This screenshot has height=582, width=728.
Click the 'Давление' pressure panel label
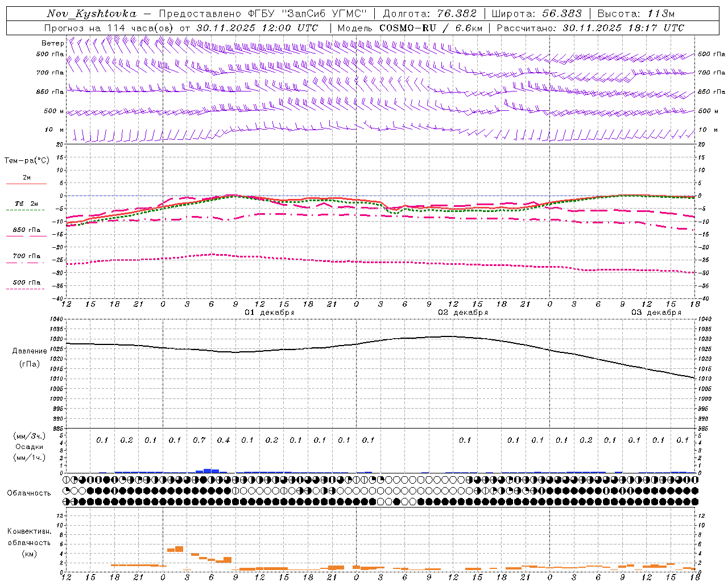point(30,351)
